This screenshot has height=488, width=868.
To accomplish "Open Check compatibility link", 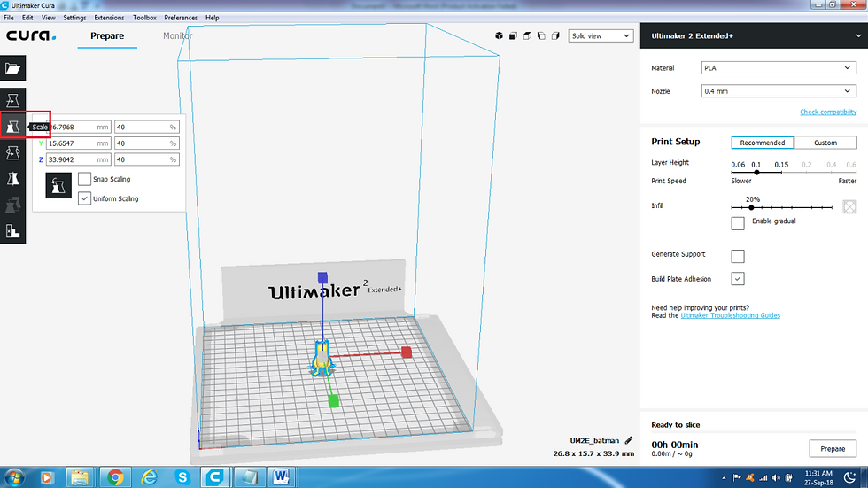I will coord(828,112).
